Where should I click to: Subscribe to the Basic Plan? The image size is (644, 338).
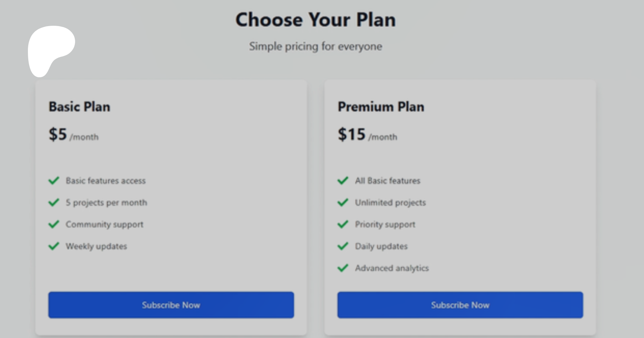click(x=171, y=305)
